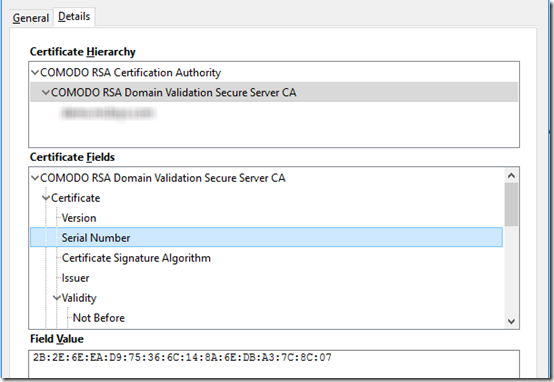The height and width of the screenshot is (382, 554).
Task: Select the blurred leaf certificate entry
Action: (x=108, y=113)
